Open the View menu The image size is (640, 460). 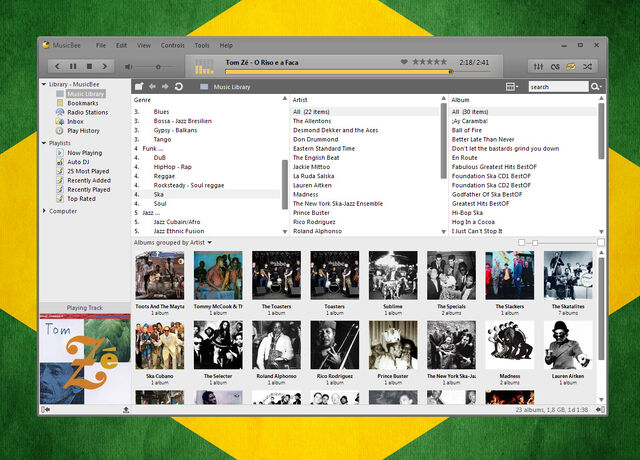point(144,45)
